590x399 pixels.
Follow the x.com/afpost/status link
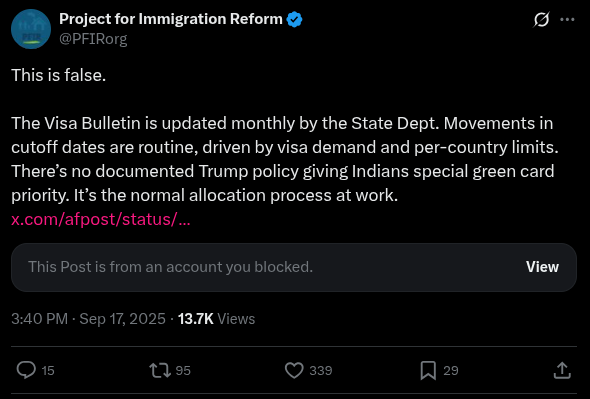pos(101,219)
